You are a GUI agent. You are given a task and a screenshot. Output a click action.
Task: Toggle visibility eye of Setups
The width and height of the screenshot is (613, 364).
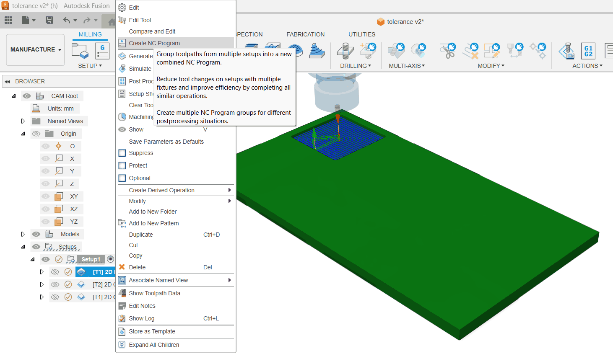click(x=36, y=247)
